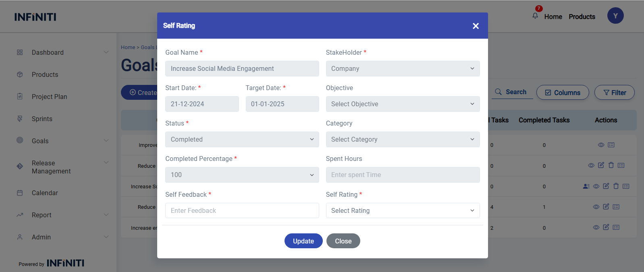Open the user avatar "Y" menu
Image resolution: width=644 pixels, height=272 pixels.
point(615,16)
